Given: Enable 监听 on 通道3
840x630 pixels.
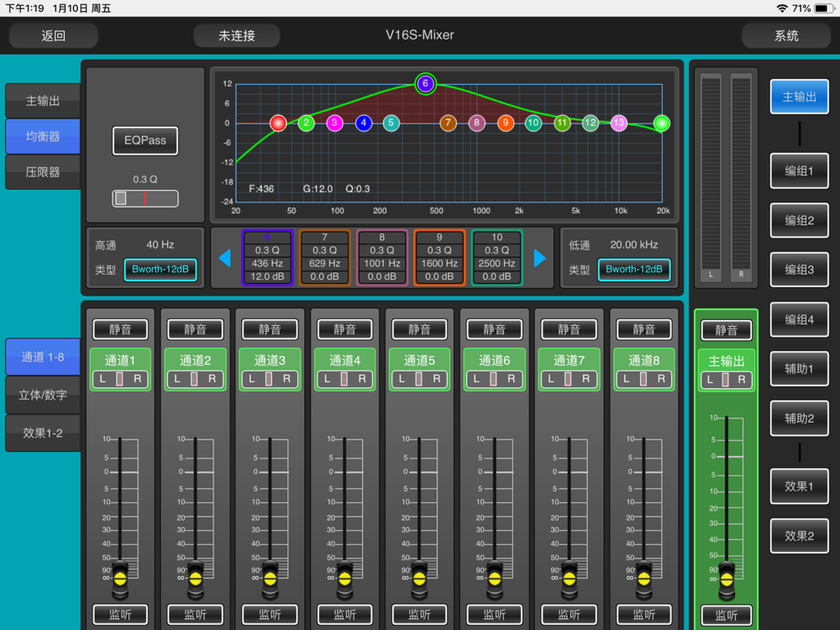Looking at the screenshot, I should [x=270, y=615].
